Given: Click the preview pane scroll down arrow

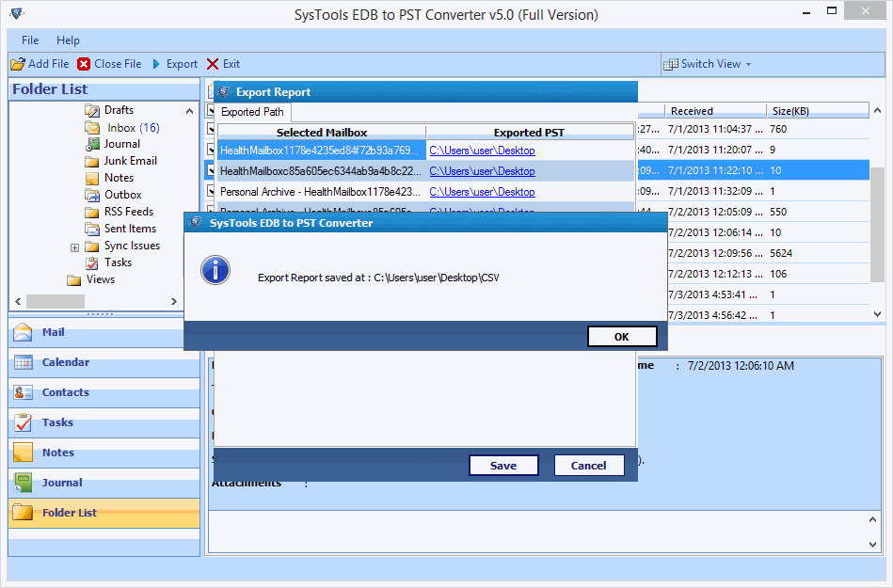Looking at the screenshot, I should coord(872,545).
